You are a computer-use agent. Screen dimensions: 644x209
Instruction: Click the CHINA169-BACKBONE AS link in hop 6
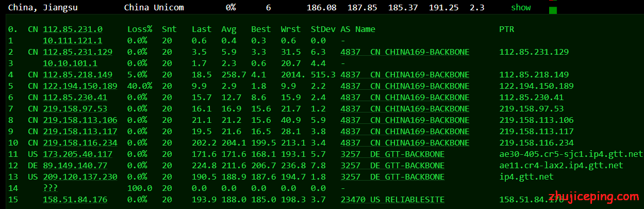(405, 98)
